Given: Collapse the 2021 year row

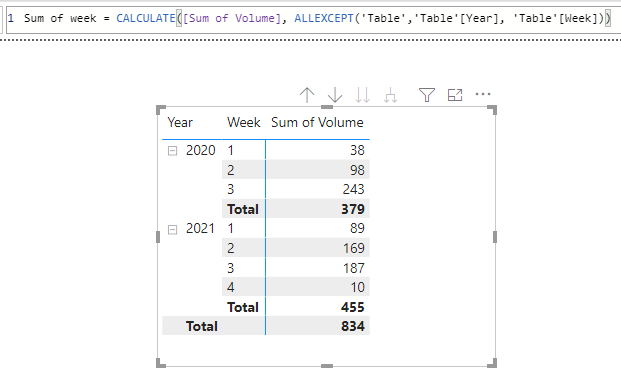Looking at the screenshot, I should (172, 229).
